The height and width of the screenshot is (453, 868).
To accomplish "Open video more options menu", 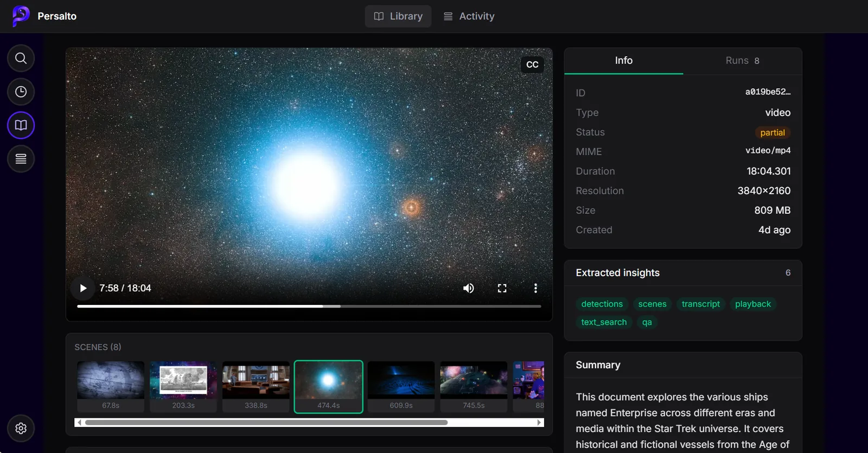I will [535, 288].
